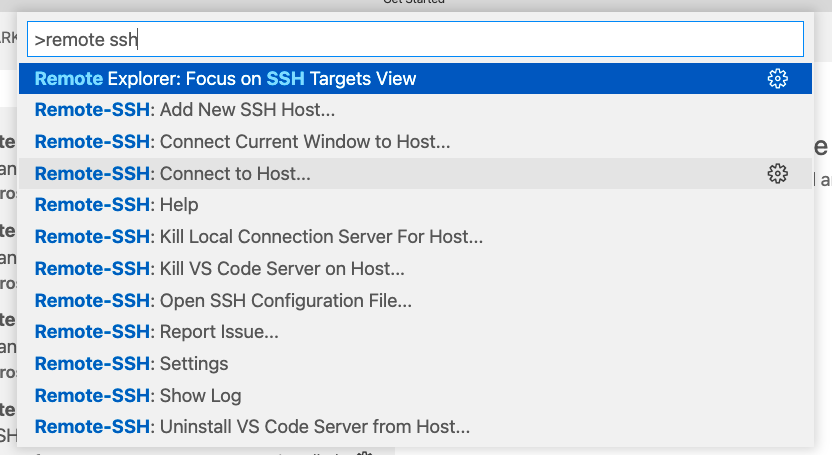
Task: Configure keybinding gear for Focus on SSH Targets View
Action: (x=777, y=78)
